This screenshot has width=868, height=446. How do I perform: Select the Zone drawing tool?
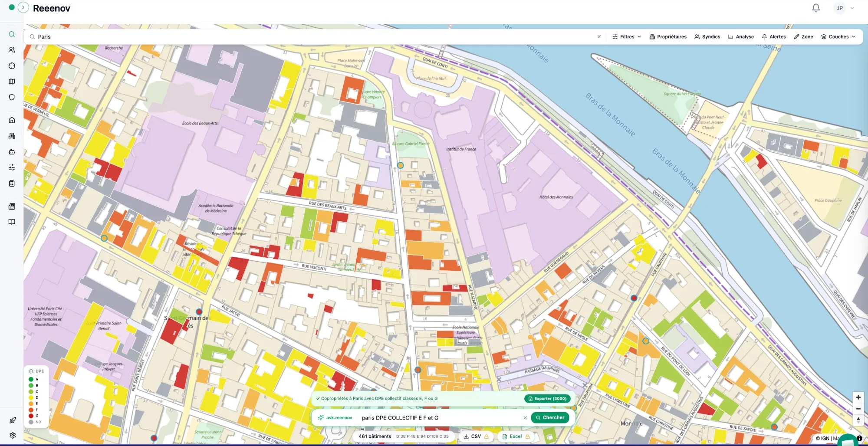pos(803,37)
